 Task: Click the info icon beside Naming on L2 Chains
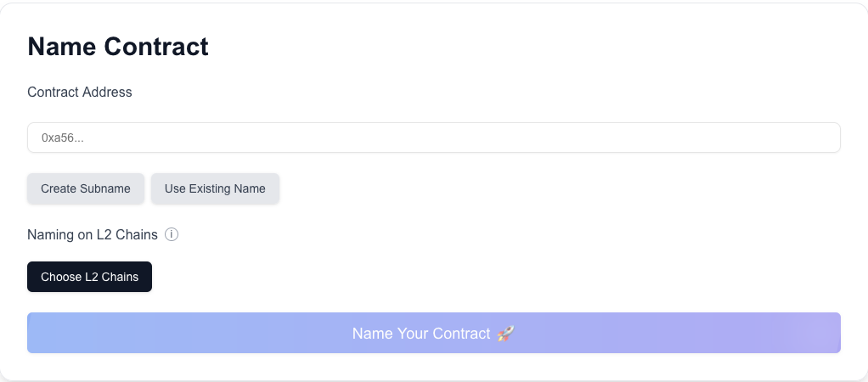tap(172, 234)
